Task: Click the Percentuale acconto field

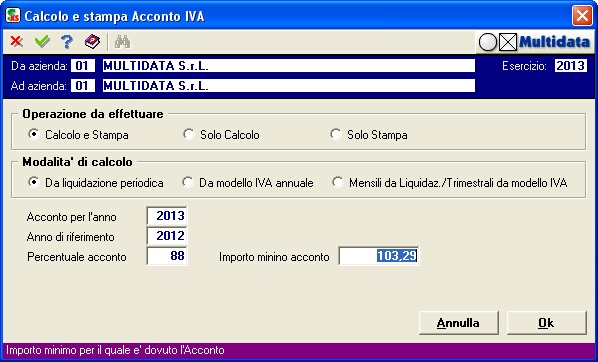Action: [167, 256]
